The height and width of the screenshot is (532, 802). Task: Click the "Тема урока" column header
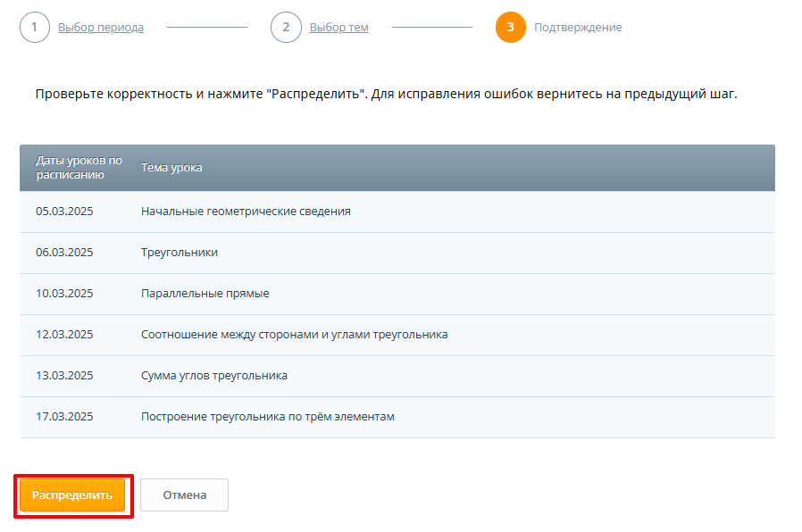pos(171,168)
